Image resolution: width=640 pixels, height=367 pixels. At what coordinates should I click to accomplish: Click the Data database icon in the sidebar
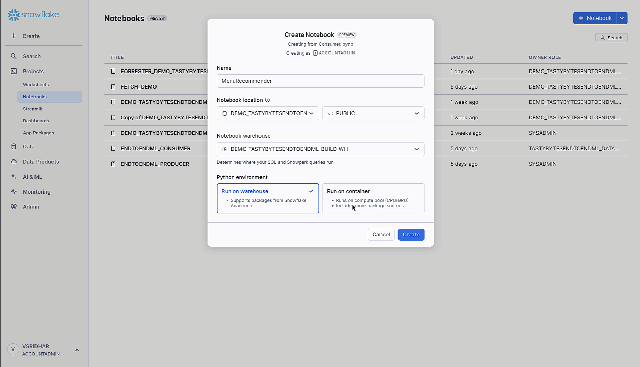tap(13, 146)
